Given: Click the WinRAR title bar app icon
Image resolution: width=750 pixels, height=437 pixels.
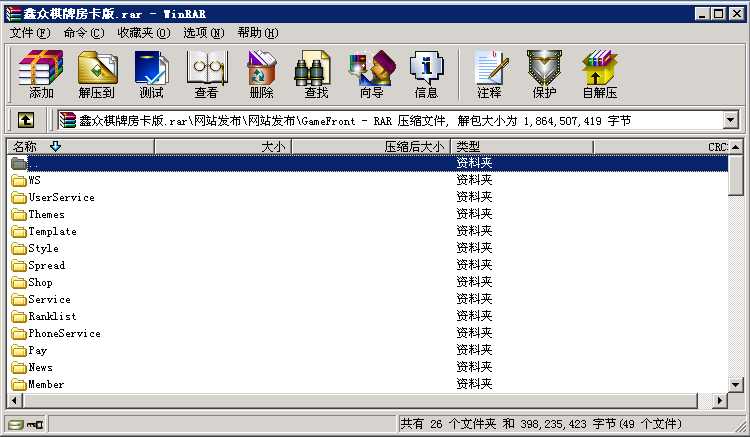Looking at the screenshot, I should [x=13, y=13].
